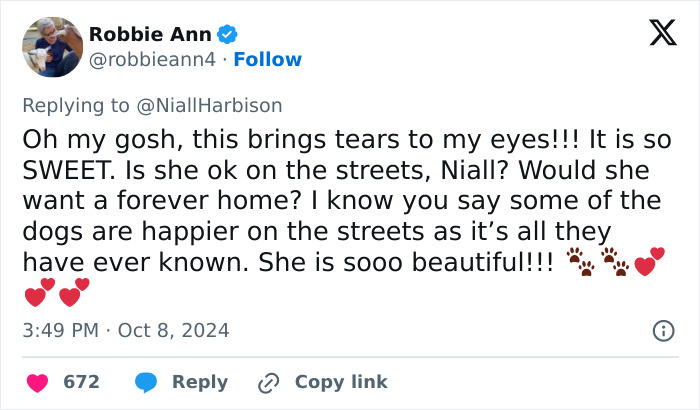Click the 672 likes count
Image resolution: width=700 pixels, height=410 pixels.
point(81,382)
